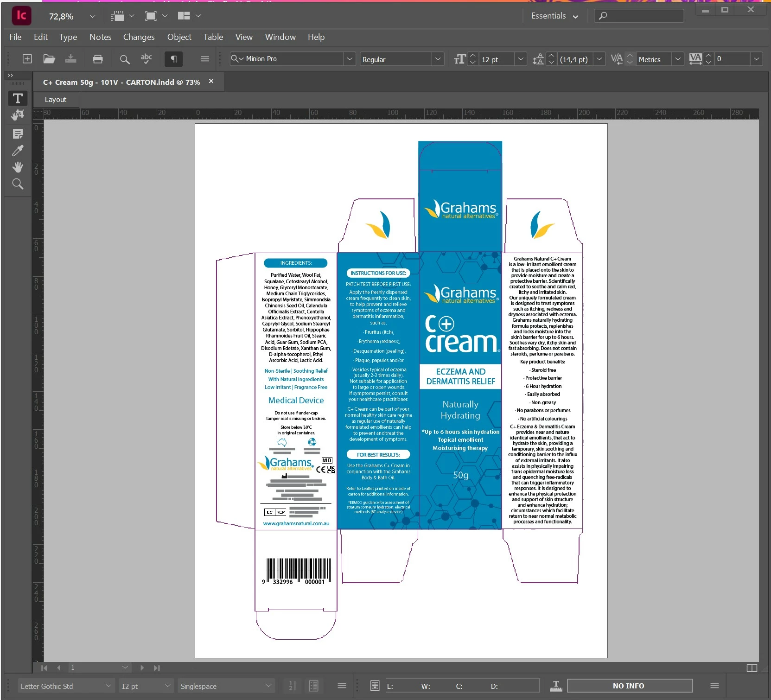771x700 pixels.
Task: Open Screen Mode dropdown arrow
Action: [x=165, y=16]
